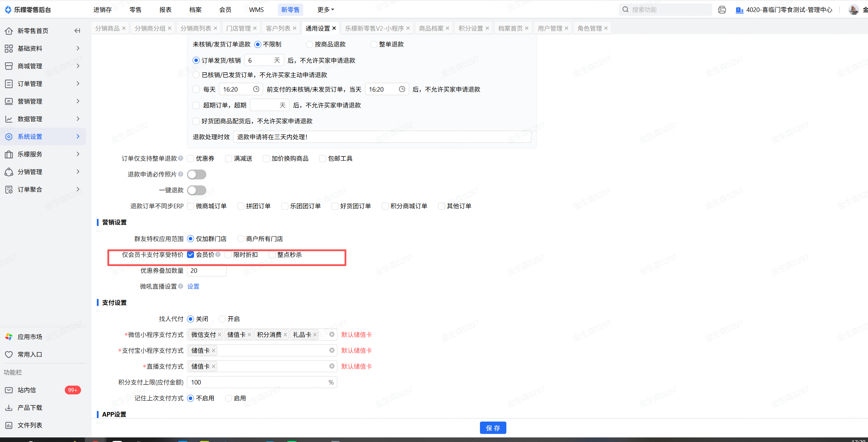The height and width of the screenshot is (442, 868).
Task: Click the 优惠券叠加数量 input field
Action: point(207,271)
